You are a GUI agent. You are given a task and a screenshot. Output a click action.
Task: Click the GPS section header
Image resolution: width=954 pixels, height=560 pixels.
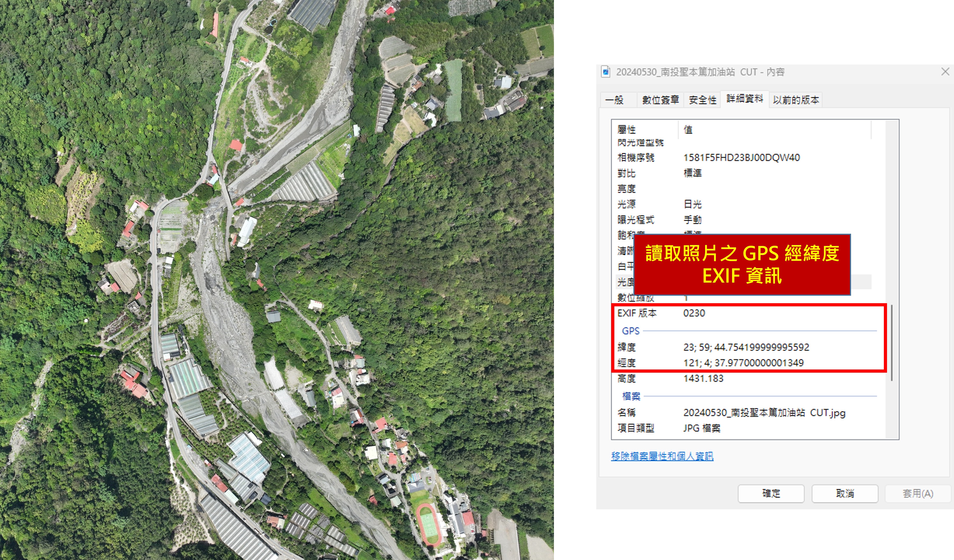pos(631,331)
